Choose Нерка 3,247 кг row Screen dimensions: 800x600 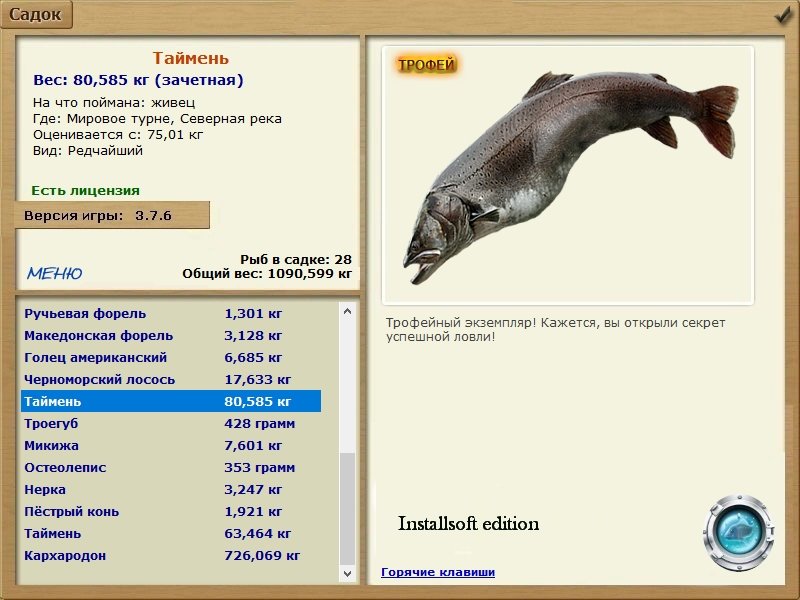point(171,489)
